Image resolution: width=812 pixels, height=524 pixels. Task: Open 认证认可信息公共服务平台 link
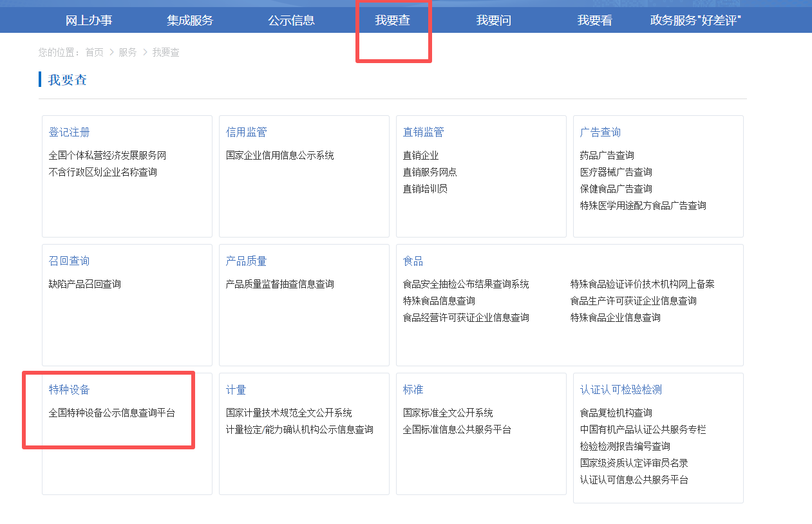click(x=634, y=480)
